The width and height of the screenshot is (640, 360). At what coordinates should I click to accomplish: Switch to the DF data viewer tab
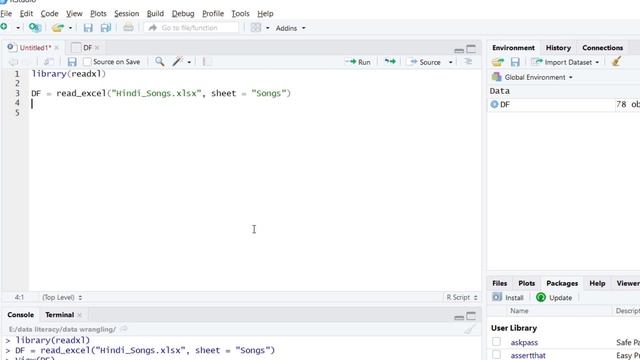coord(87,48)
